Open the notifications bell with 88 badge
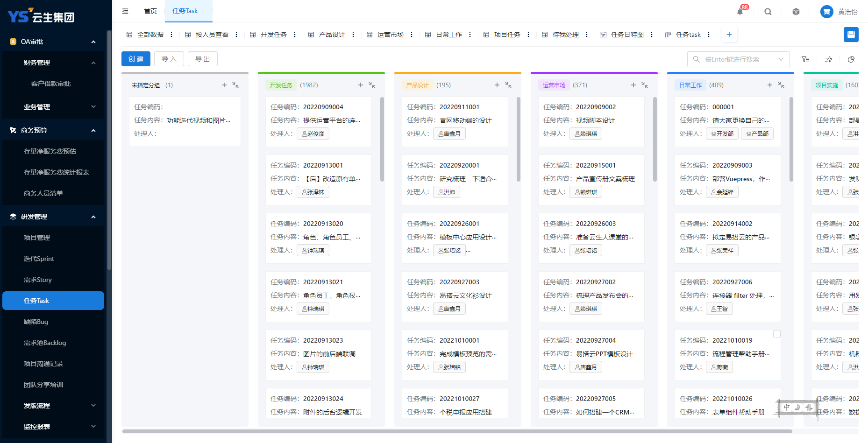 (x=740, y=12)
